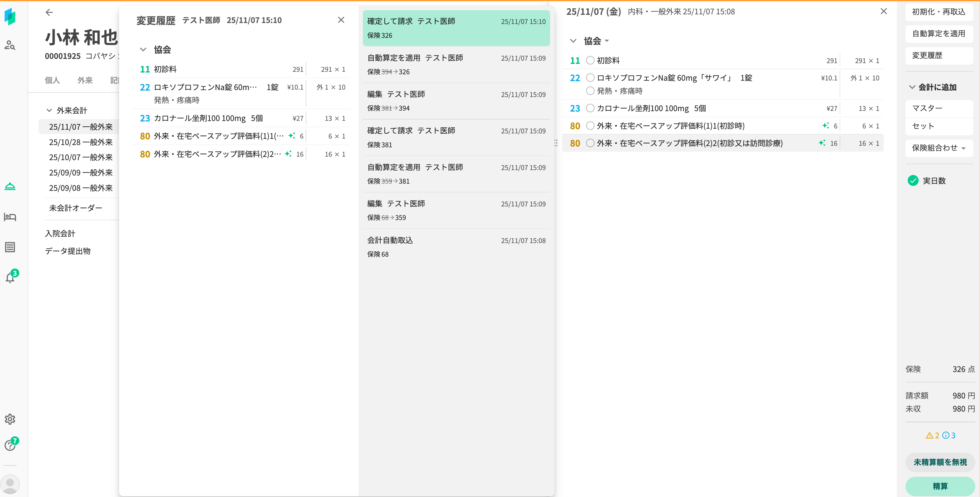This screenshot has width=980, height=497.
Task: Click the accounting bell-tray icon in sidebar
Action: tap(10, 186)
